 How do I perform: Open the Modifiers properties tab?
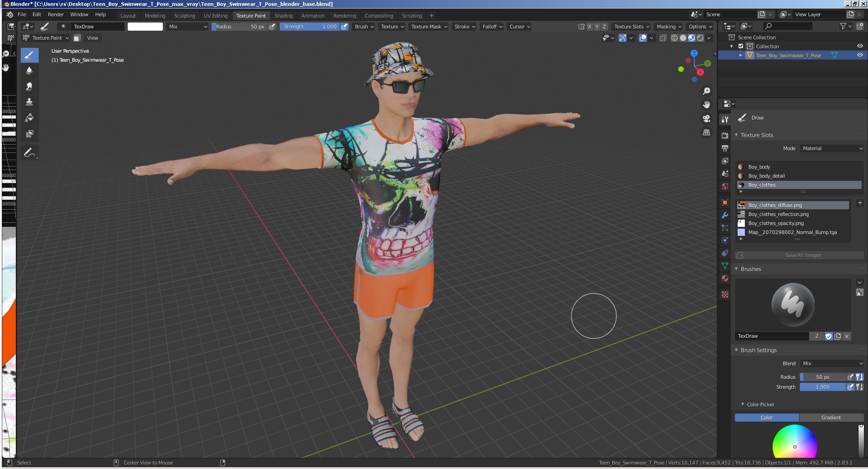(x=725, y=215)
